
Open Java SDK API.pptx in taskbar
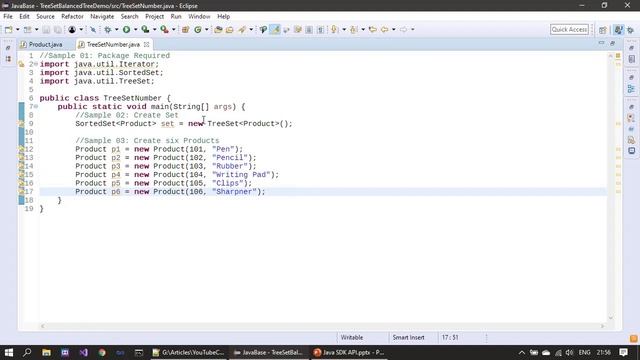(349, 352)
